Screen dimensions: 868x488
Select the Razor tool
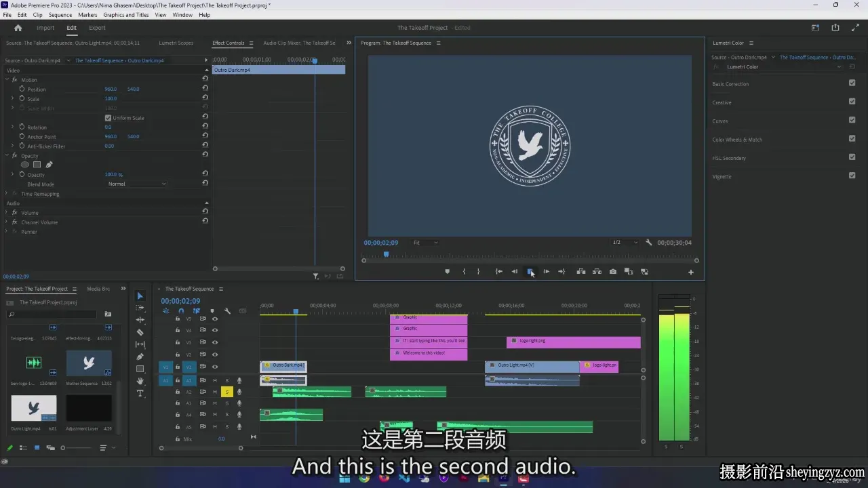coord(140,332)
